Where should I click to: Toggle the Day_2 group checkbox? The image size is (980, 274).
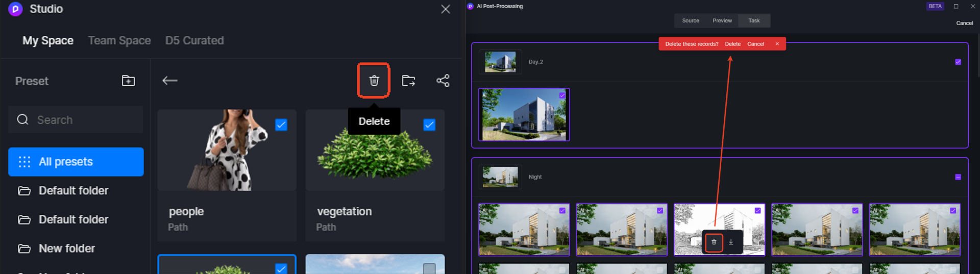[x=958, y=62]
